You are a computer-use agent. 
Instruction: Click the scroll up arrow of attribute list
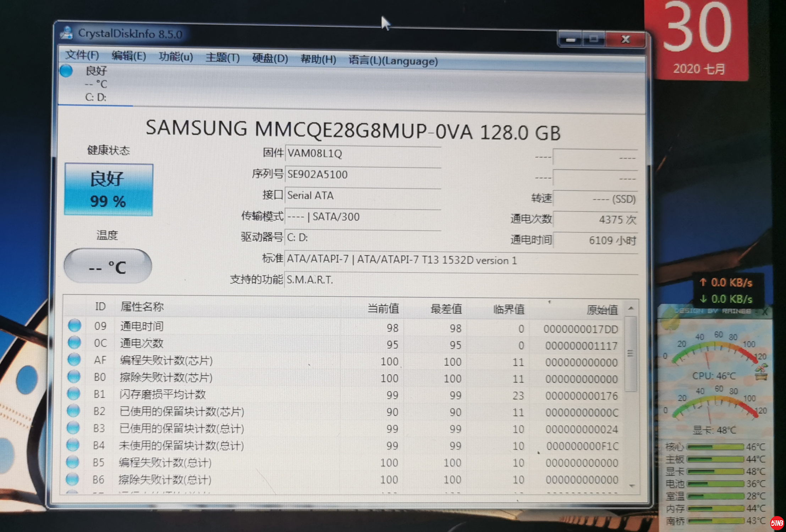631,309
